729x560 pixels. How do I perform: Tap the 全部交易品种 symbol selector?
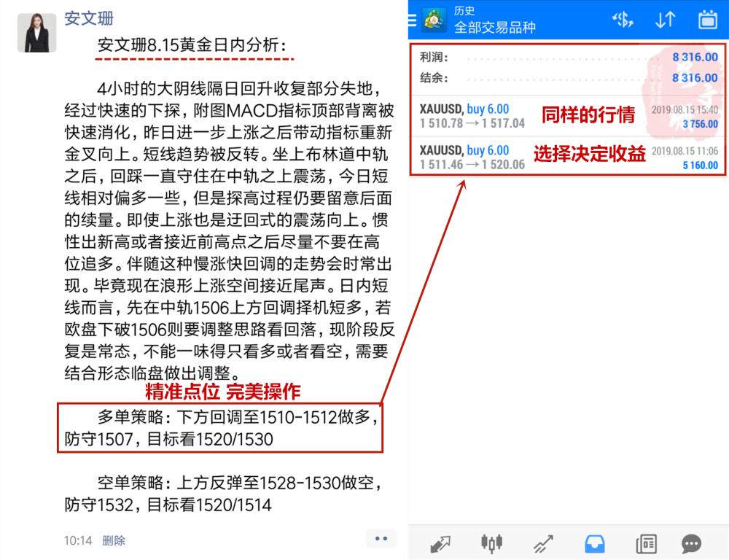tap(495, 28)
